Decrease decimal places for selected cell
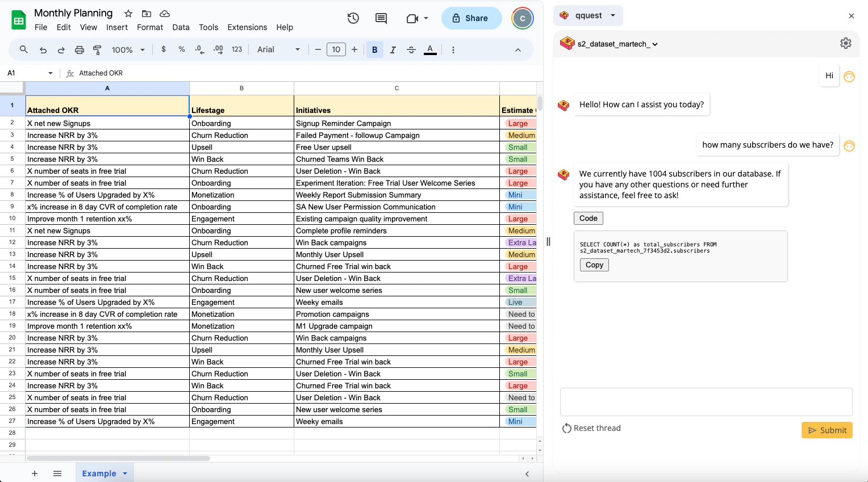The height and width of the screenshot is (482, 868). [199, 49]
